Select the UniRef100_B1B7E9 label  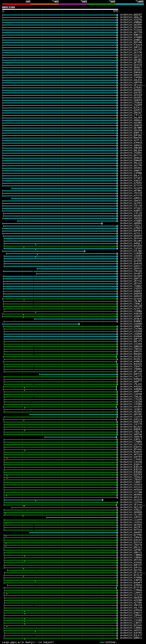click(x=131, y=475)
